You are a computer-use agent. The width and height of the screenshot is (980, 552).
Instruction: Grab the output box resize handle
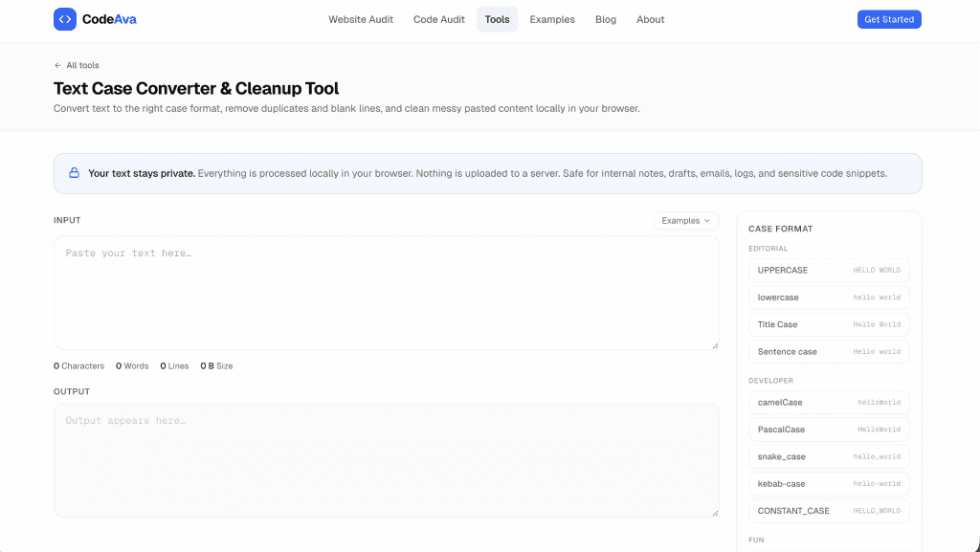click(715, 514)
